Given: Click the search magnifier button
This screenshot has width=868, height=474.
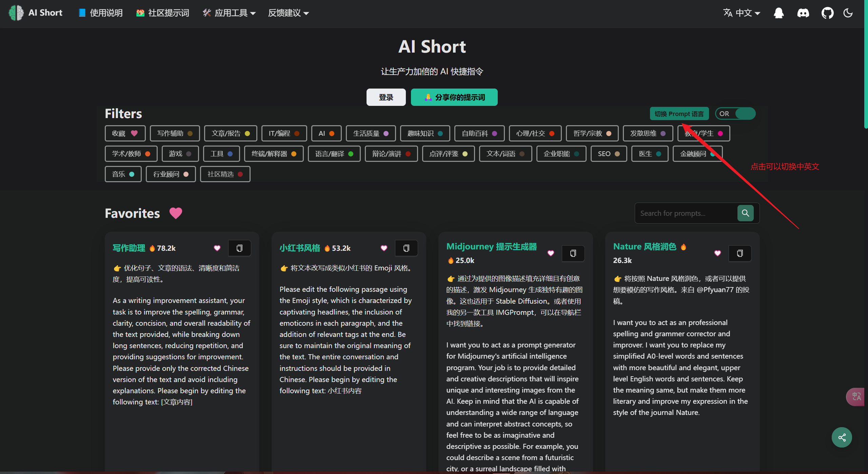Looking at the screenshot, I should [745, 213].
